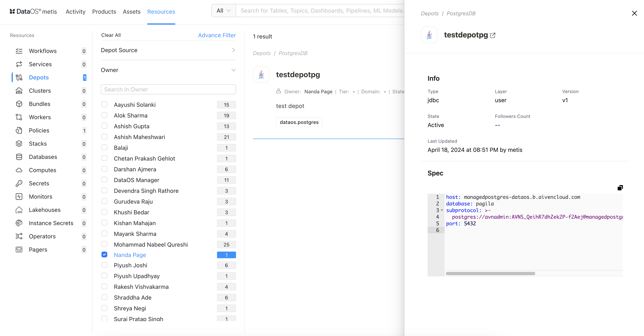Click the Instance Secrets icon

[x=19, y=223]
